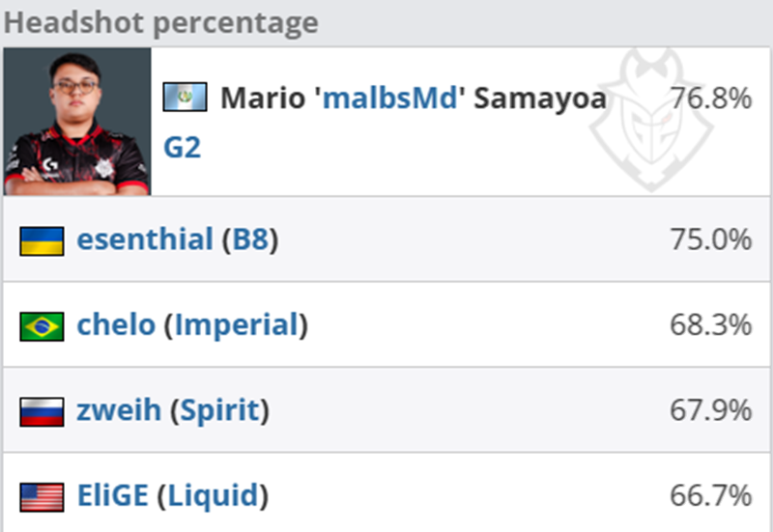Screen dimensions: 773x532
Task: Click the 76.8% headshot value
Action: (710, 98)
